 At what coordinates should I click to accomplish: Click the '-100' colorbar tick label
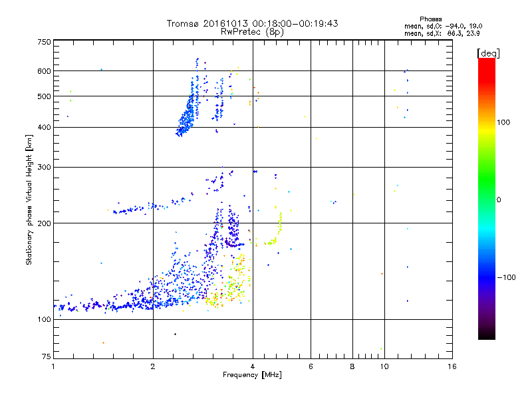506,277
